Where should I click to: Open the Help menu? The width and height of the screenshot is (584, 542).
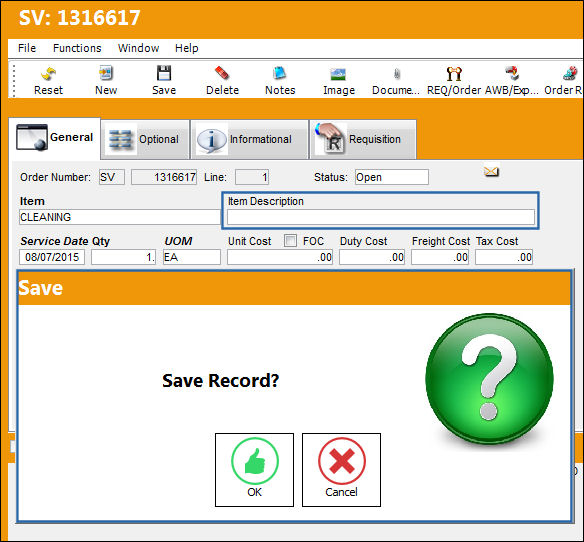[x=187, y=48]
